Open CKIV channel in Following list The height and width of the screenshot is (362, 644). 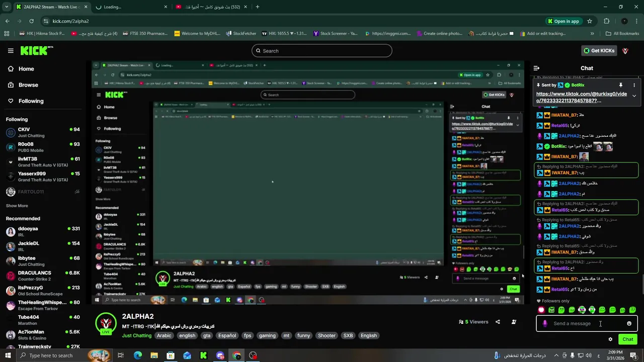click(x=43, y=132)
